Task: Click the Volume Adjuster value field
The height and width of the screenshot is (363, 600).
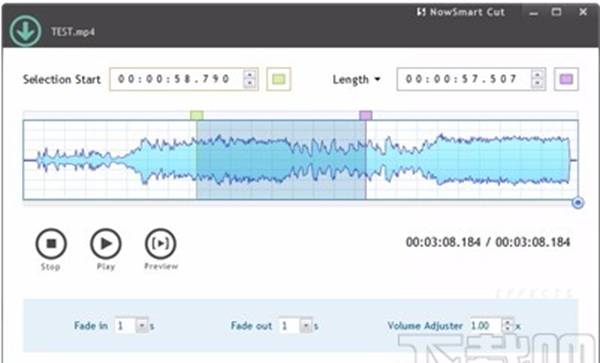Action: point(486,326)
